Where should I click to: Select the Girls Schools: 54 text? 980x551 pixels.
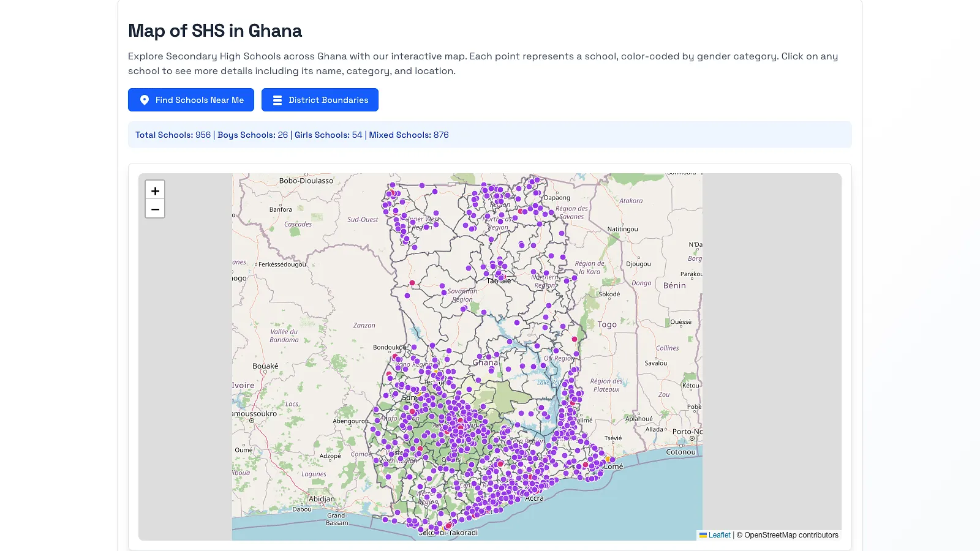pyautogui.click(x=328, y=135)
